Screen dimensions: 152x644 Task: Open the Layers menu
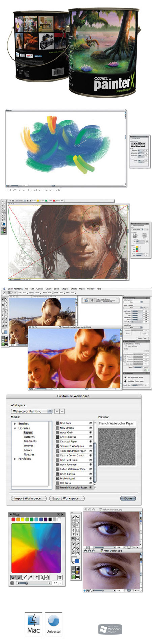pyautogui.click(x=49, y=289)
